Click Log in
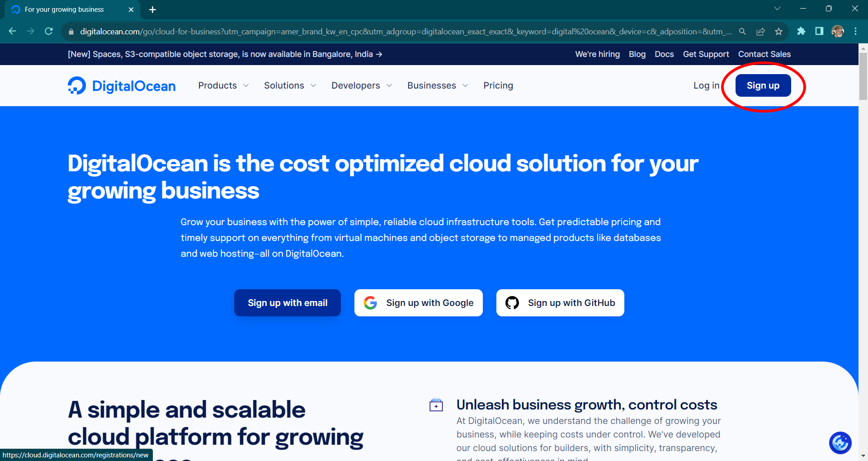 tap(706, 85)
